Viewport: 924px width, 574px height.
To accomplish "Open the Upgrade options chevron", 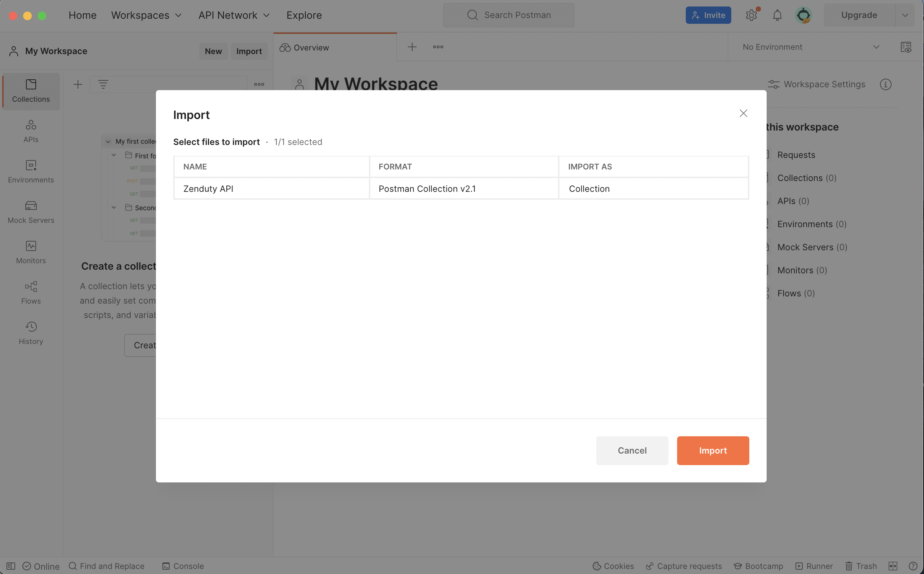I will (x=905, y=15).
